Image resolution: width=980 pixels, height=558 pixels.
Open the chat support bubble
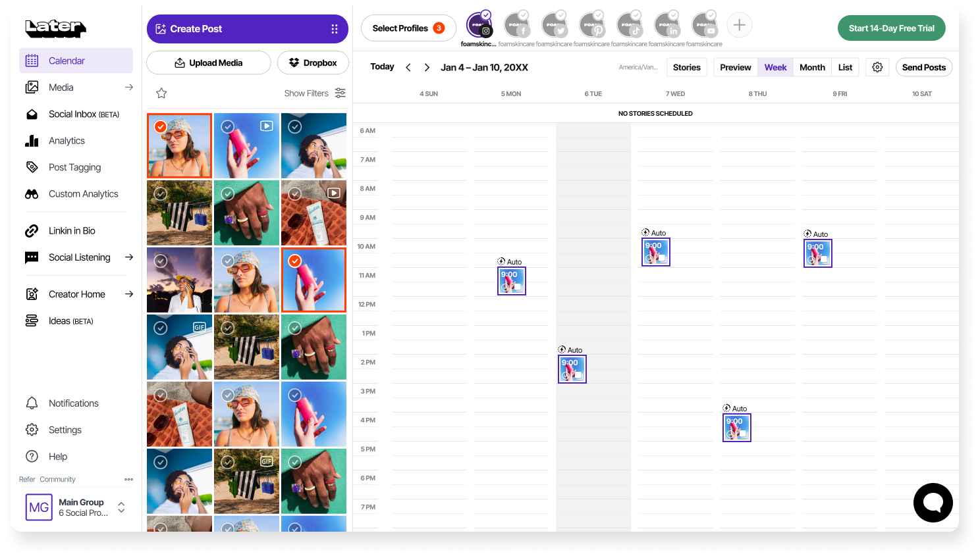click(x=933, y=503)
